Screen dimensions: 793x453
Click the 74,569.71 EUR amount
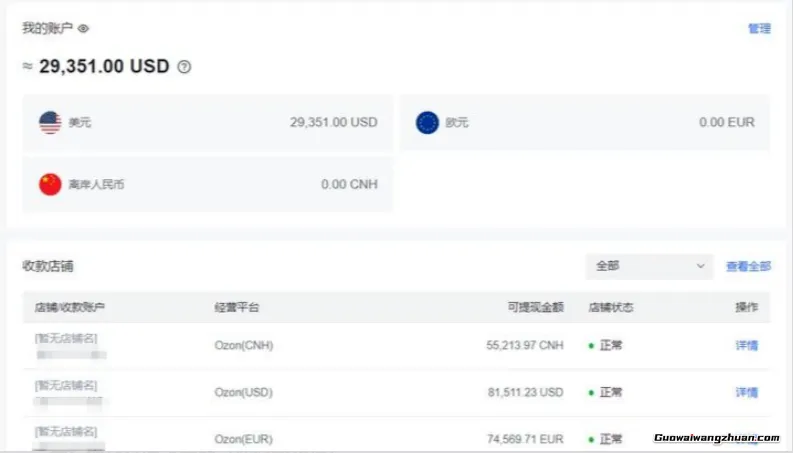pyautogui.click(x=525, y=439)
